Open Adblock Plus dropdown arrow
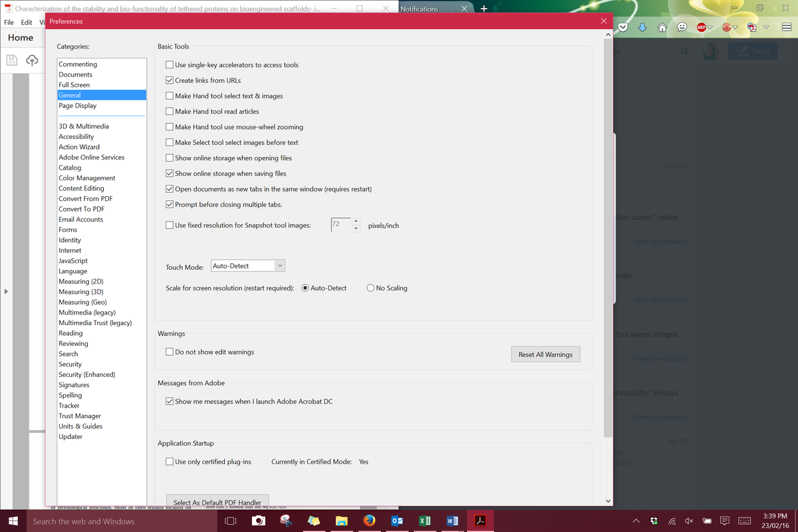The width and height of the screenshot is (798, 532). tap(710, 28)
